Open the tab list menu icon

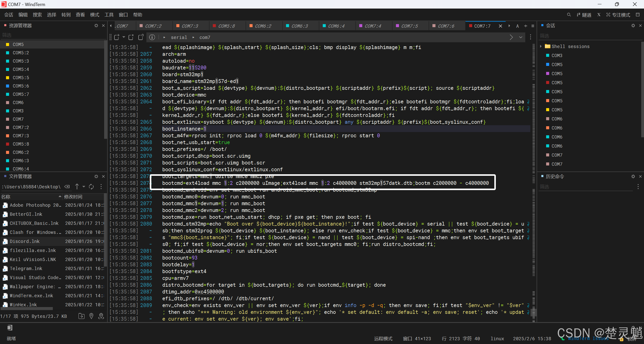533,26
